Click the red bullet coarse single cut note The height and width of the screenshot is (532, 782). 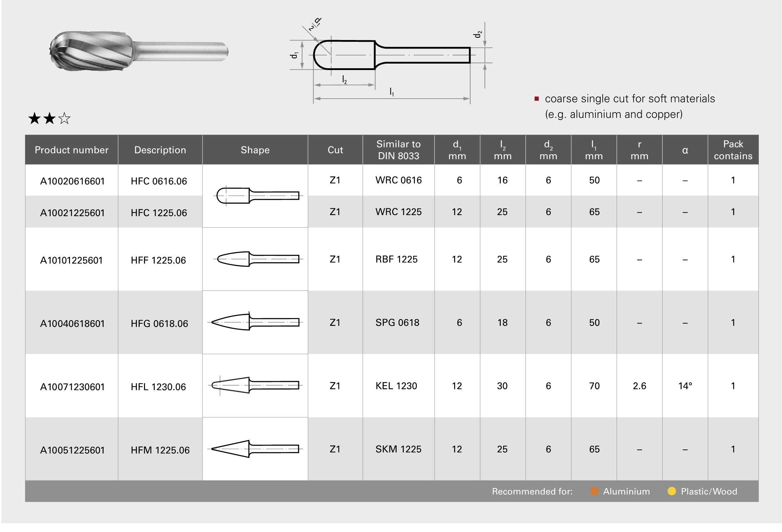click(x=629, y=99)
